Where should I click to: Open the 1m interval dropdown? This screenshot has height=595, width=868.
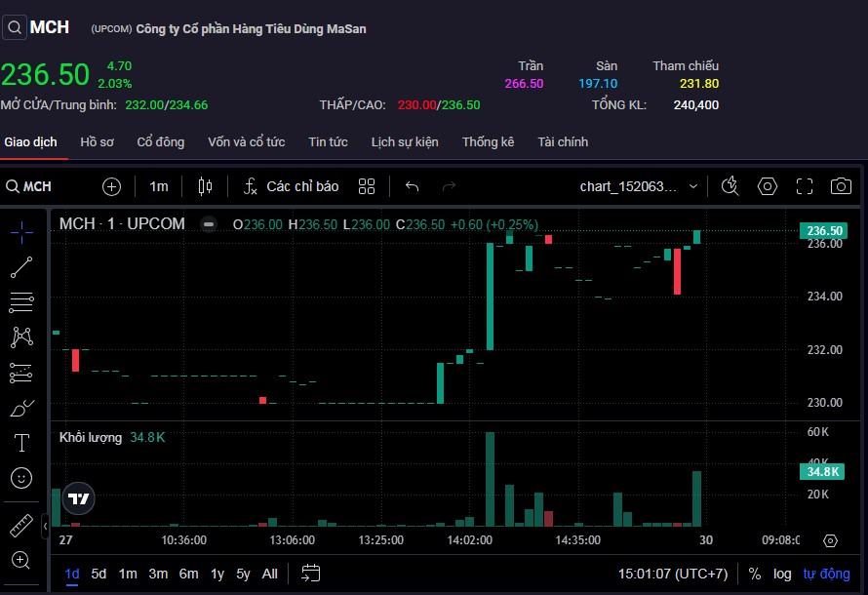click(159, 186)
